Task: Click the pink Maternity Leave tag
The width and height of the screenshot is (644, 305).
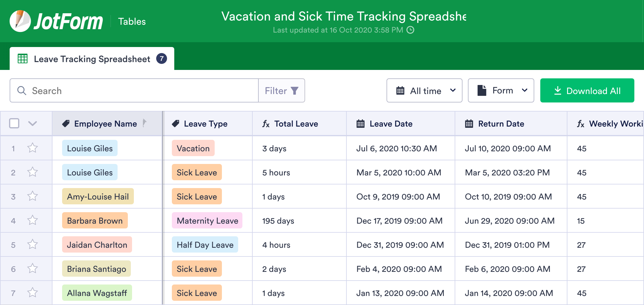Action: pyautogui.click(x=207, y=220)
